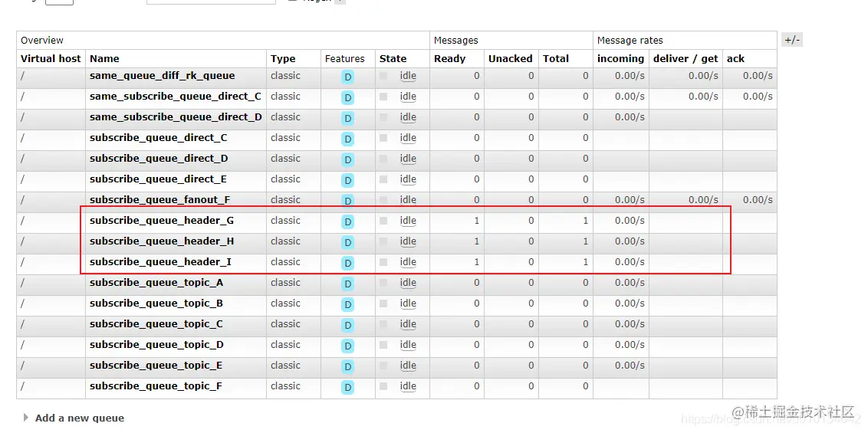868x433 pixels.
Task: Click the ack 0.00/s rate for same_subscribe_queue_direct_C
Action: tap(758, 97)
